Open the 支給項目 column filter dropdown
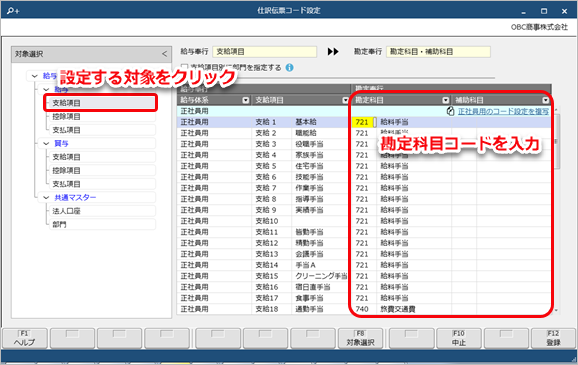 tap(345, 100)
